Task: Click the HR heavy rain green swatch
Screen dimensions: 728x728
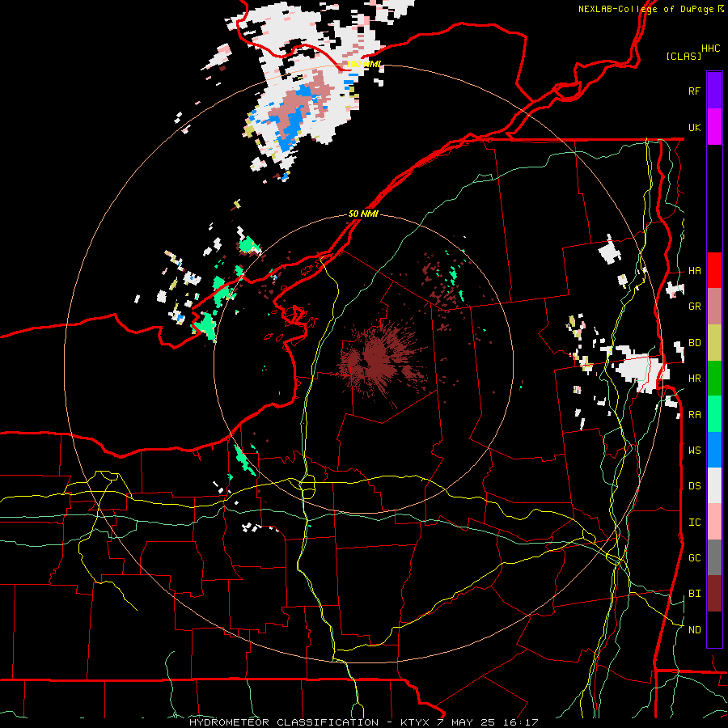Action: [x=714, y=378]
